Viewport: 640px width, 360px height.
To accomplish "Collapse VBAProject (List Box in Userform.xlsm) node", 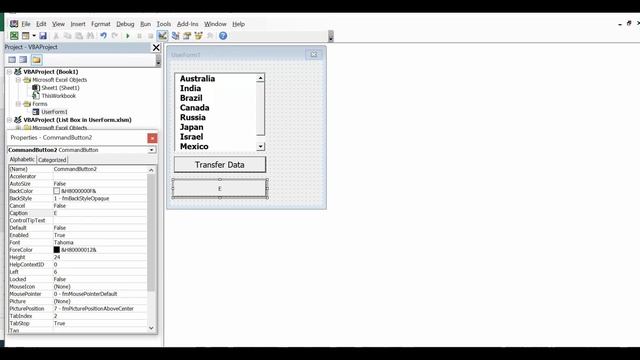I will [x=9, y=120].
